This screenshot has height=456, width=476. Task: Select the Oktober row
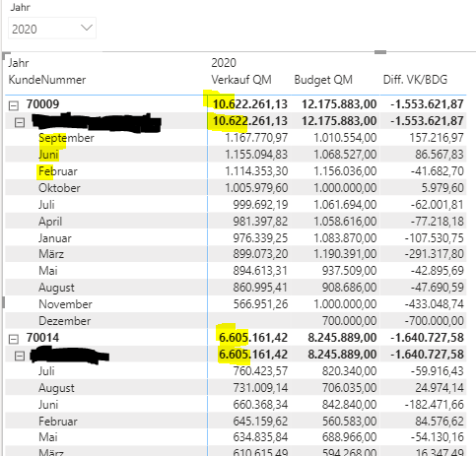click(x=236, y=188)
